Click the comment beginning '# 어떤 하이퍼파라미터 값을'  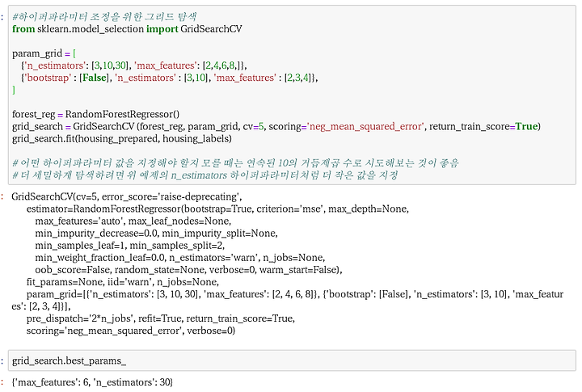pyautogui.click(x=236, y=163)
